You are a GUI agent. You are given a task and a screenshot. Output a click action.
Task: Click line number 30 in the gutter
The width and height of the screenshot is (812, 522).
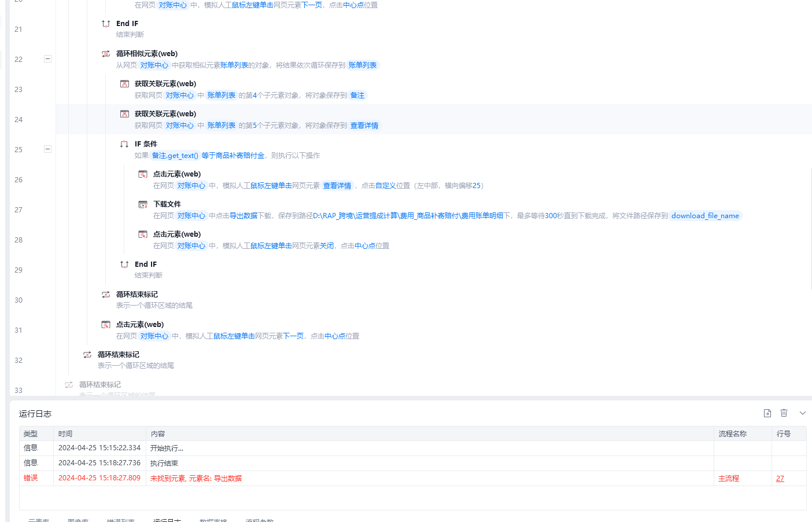click(x=19, y=300)
